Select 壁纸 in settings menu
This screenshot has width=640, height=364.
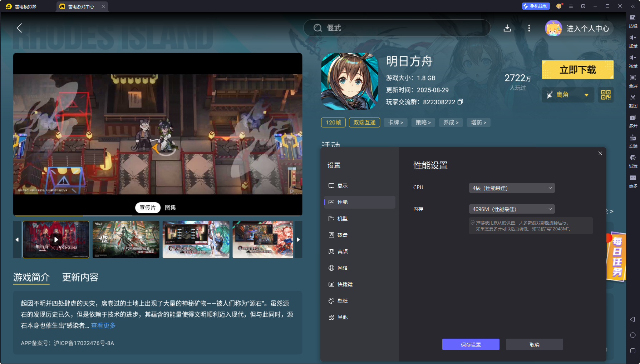[359, 301]
